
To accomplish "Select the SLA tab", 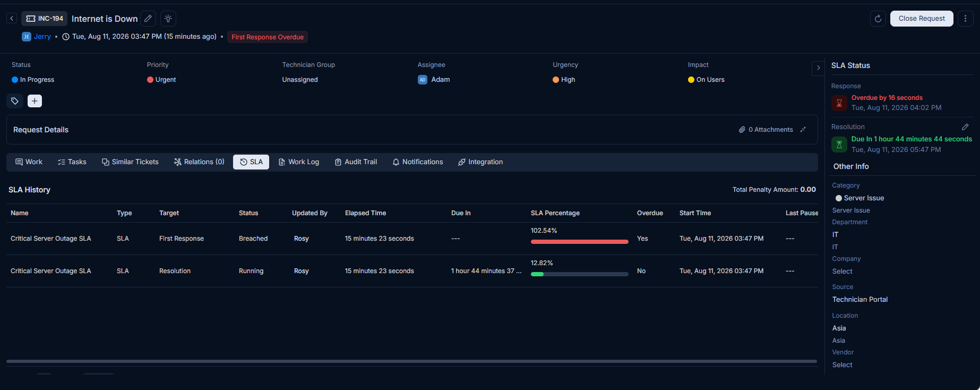I will pyautogui.click(x=251, y=162).
